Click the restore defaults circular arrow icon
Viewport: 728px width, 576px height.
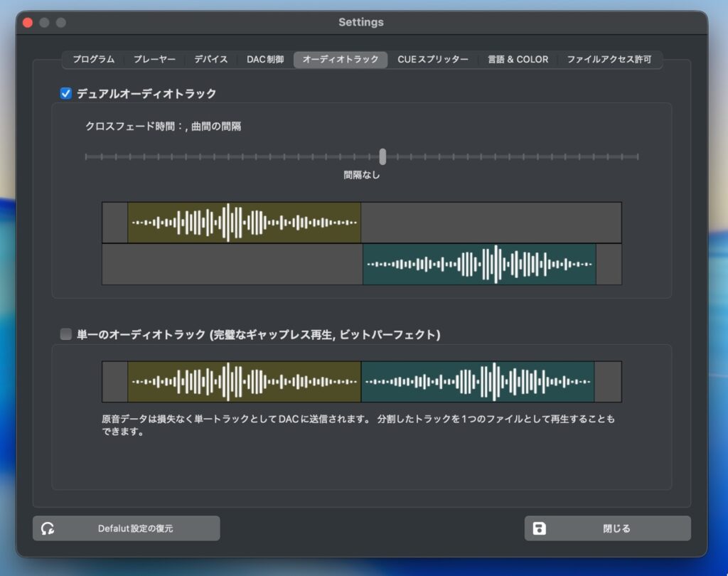click(x=48, y=528)
